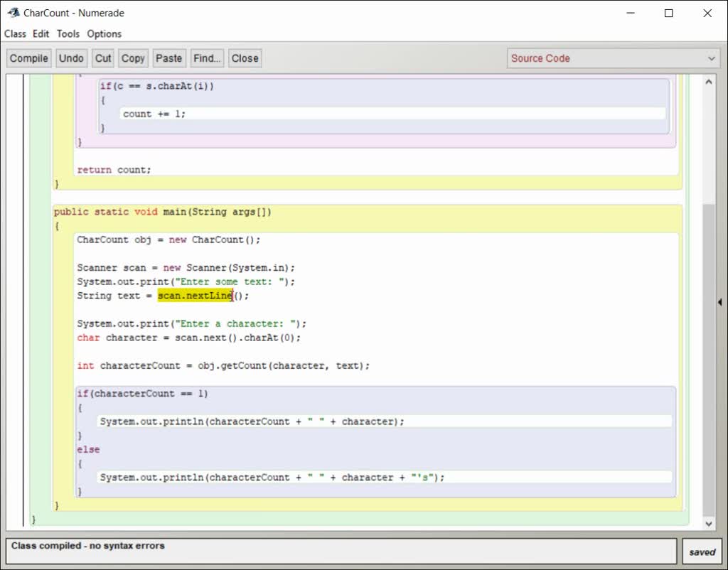Compile the CharCount class

point(28,58)
